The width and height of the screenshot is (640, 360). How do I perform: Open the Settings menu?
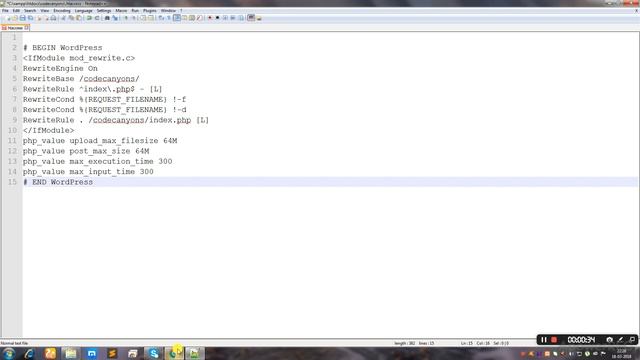[104, 11]
